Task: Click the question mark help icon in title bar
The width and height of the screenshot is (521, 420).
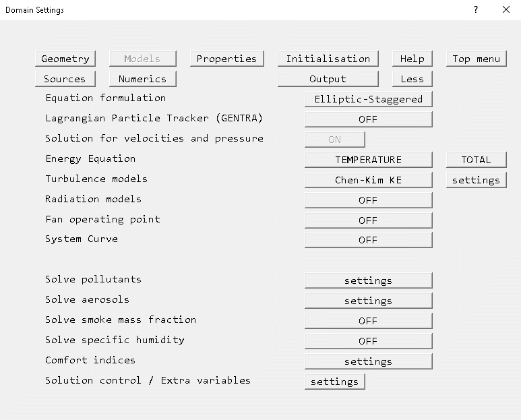Action: coord(476,10)
